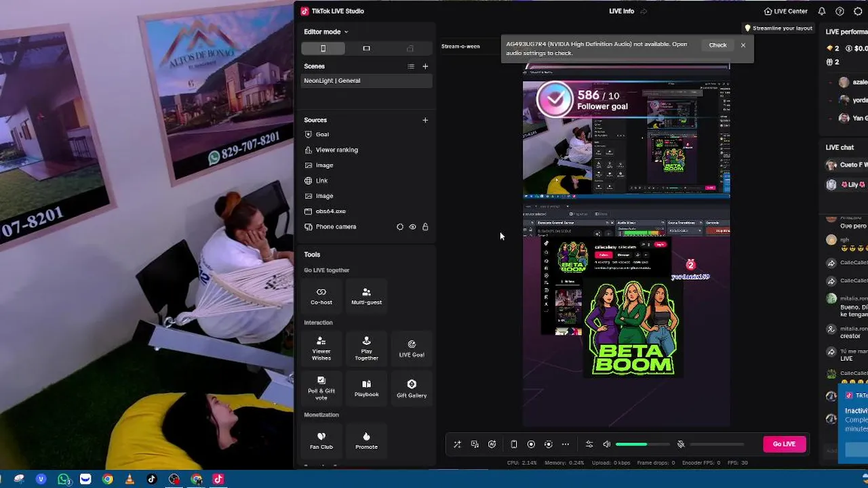868x488 pixels.
Task: Click the virtual camera target icon in toolbar
Action: tap(549, 445)
